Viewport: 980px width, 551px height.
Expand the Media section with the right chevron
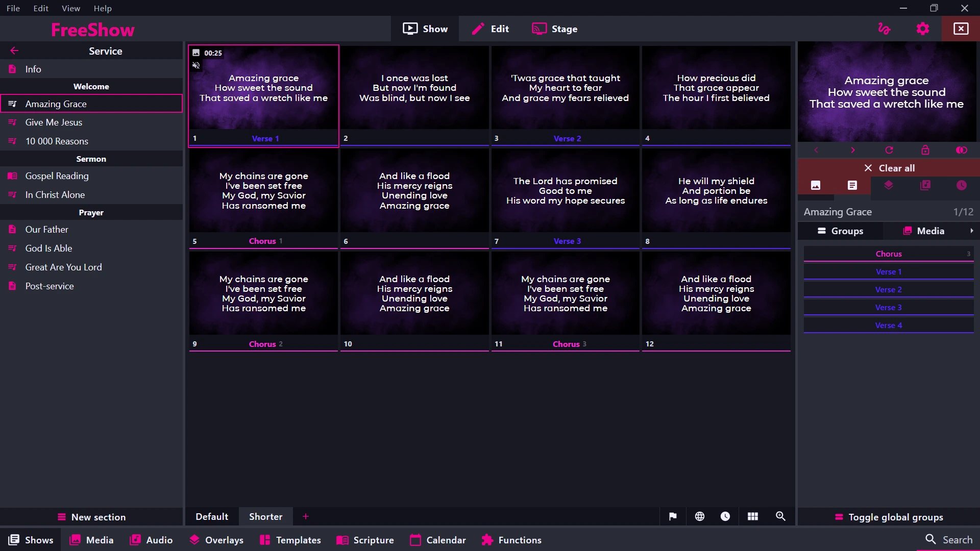pyautogui.click(x=972, y=231)
